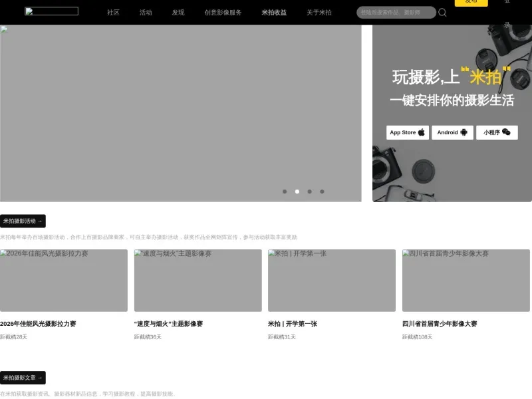Click the 玩摄影,上米拍 promo heading
The height and width of the screenshot is (399, 532).
click(452, 76)
